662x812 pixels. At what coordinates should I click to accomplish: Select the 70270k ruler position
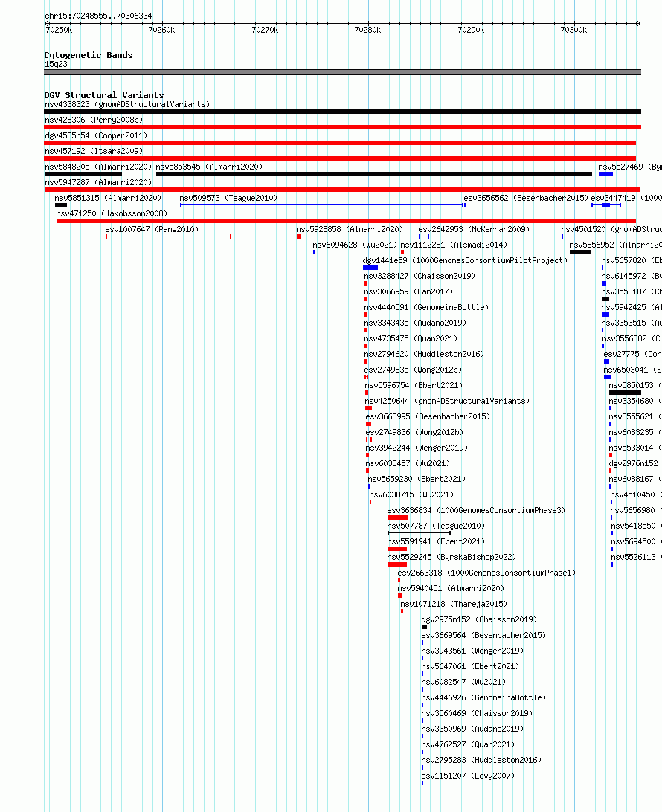(265, 30)
